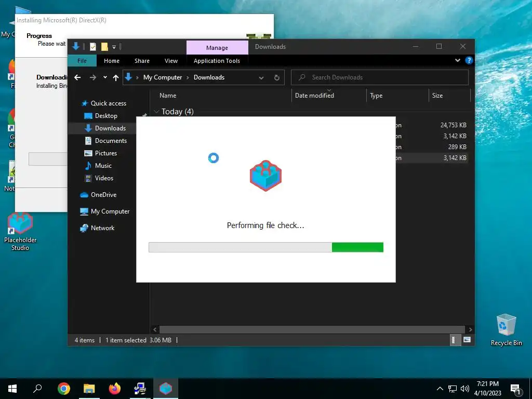Screen dimensions: 532x399
Task: Click My Computer in the address bar
Action: pos(163,77)
